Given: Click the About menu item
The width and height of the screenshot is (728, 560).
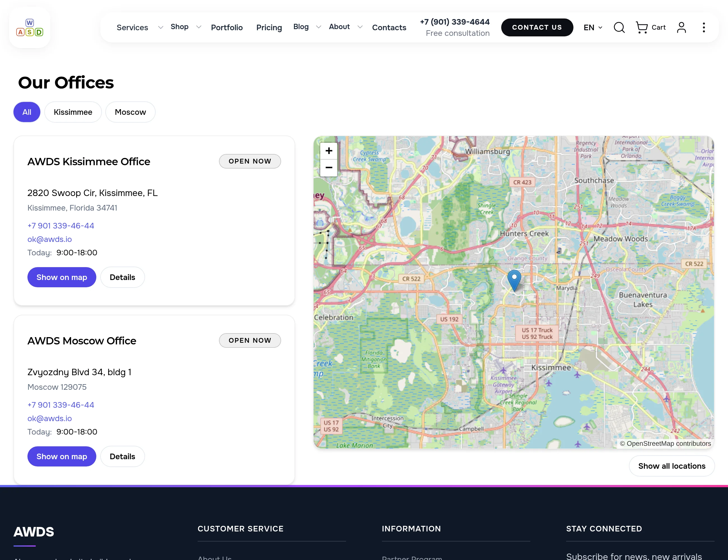Looking at the screenshot, I should (x=339, y=27).
